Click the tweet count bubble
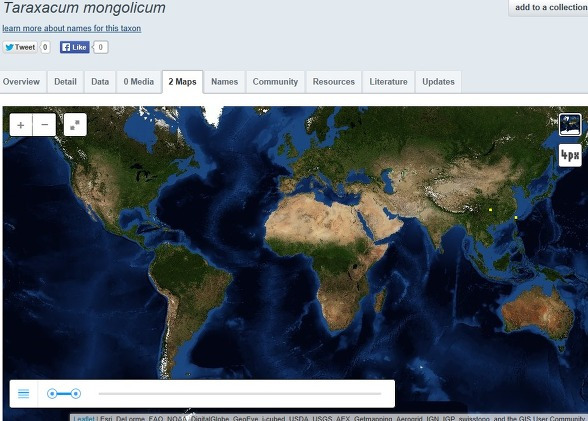Screen dimensions: 588x421 tap(45, 47)
